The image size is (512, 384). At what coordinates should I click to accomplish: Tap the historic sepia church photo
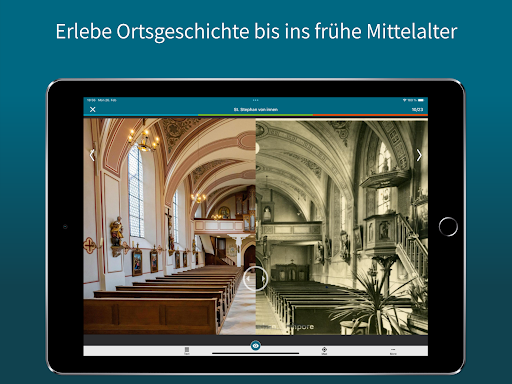coord(342,226)
